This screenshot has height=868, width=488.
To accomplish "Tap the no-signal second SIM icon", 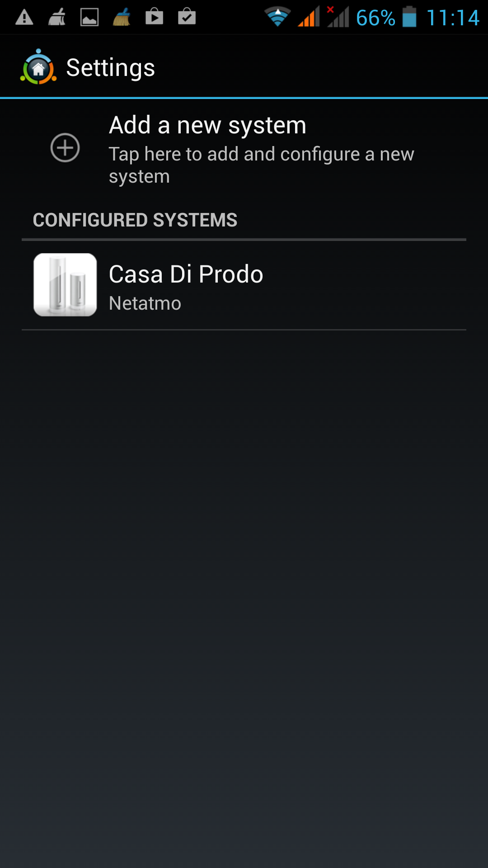I will click(x=338, y=17).
